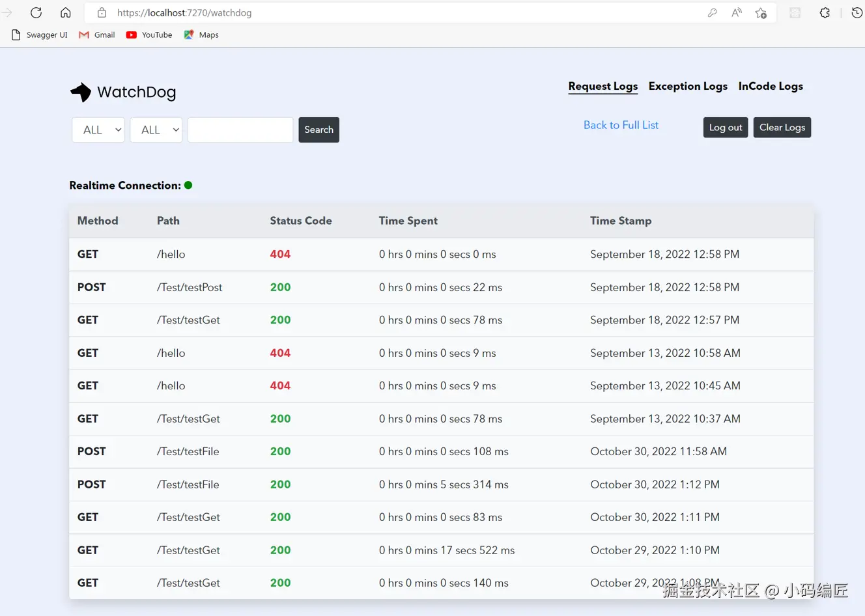Expand the first ALL filter dropdown
Screen dimensions: 865x616
point(98,130)
